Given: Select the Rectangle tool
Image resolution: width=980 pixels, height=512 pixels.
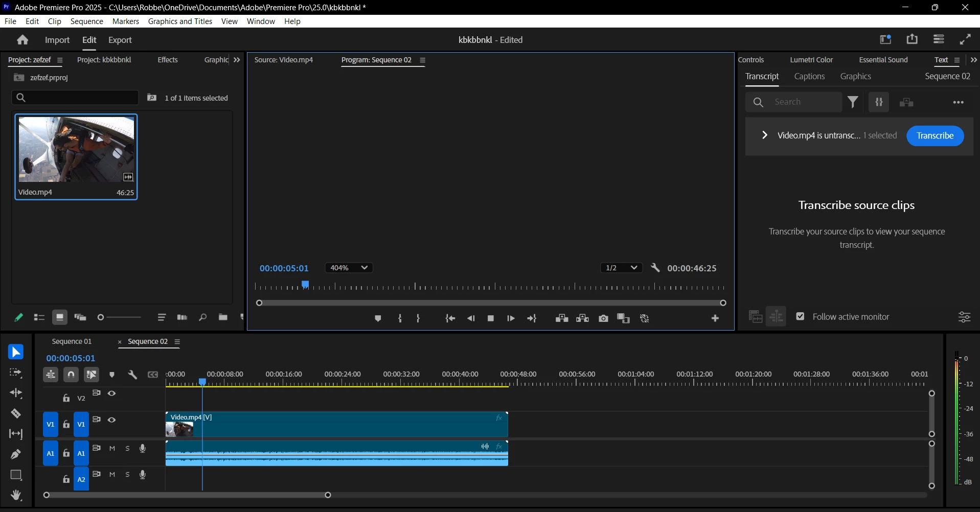Looking at the screenshot, I should pyautogui.click(x=16, y=475).
